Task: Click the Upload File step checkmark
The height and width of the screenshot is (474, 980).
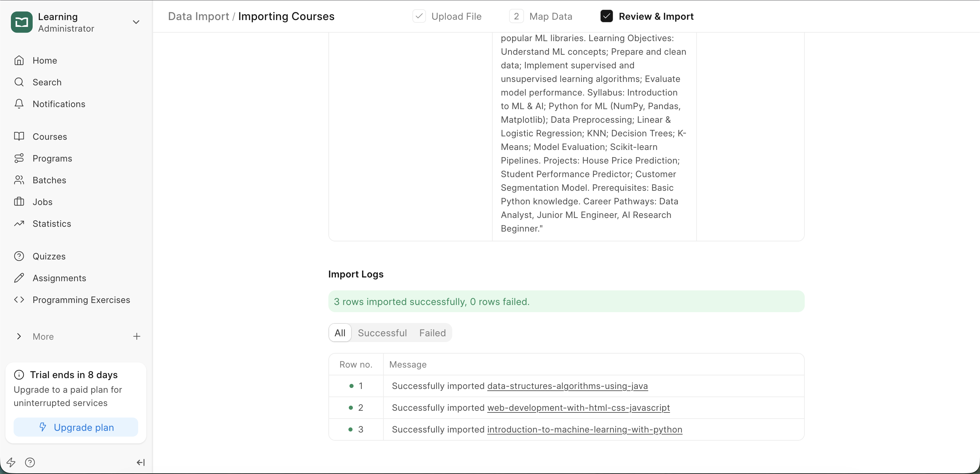Action: pos(419,16)
